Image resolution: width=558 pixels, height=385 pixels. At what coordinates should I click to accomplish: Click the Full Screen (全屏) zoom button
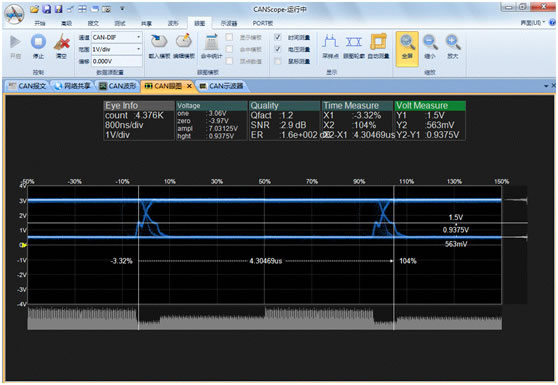click(407, 49)
